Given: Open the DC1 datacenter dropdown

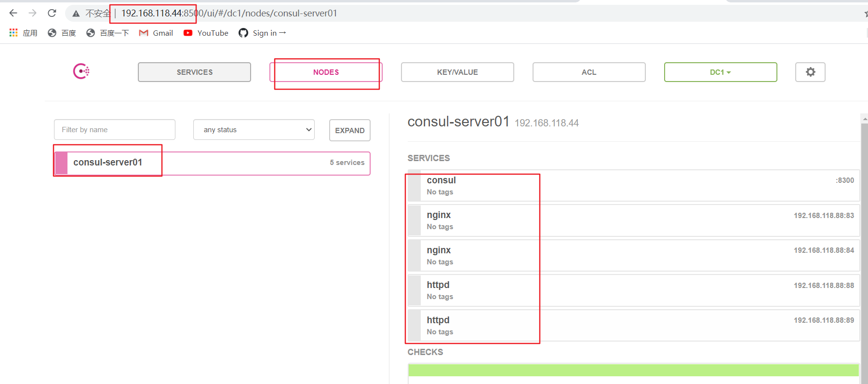Looking at the screenshot, I should pyautogui.click(x=721, y=72).
